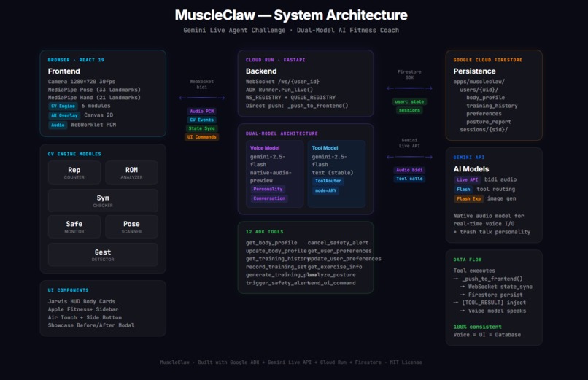Screen dimensions: 588x380
Task: Select the 'Frontend' card heading
Action: pyautogui.click(x=63, y=71)
